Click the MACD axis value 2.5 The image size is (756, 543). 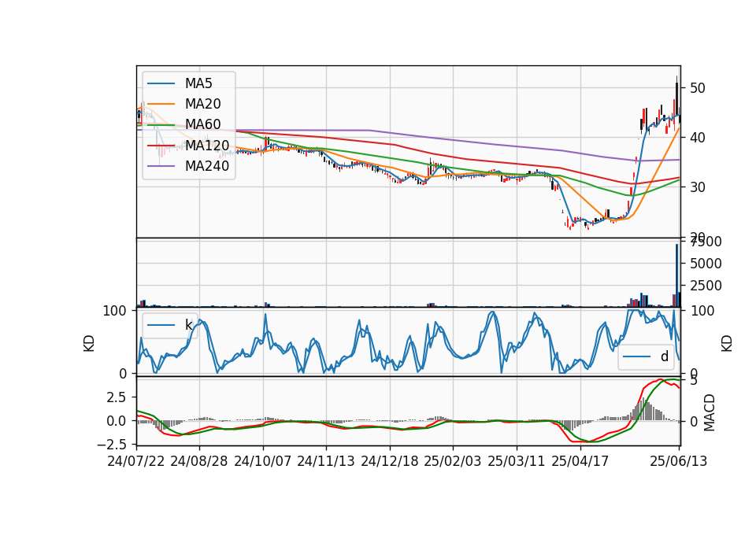coord(117,397)
